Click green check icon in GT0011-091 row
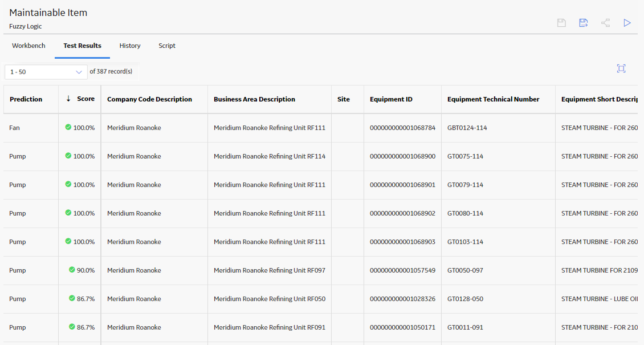644x345 pixels. [x=72, y=327]
